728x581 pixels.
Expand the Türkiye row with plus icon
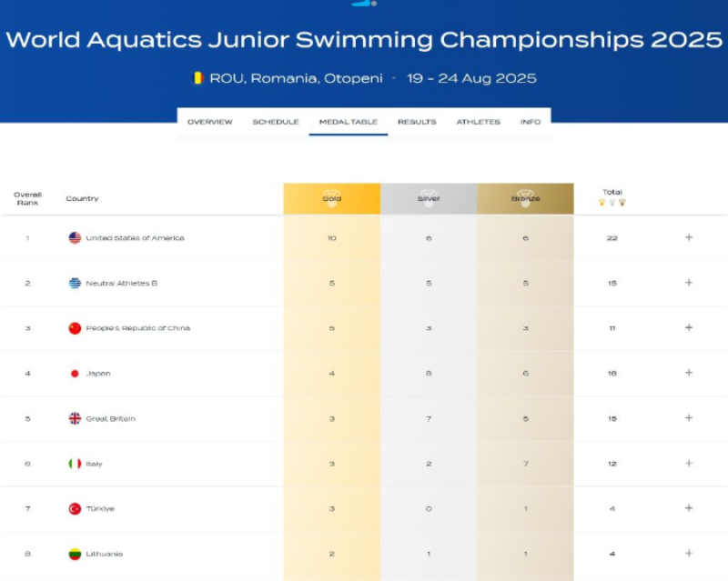689,508
